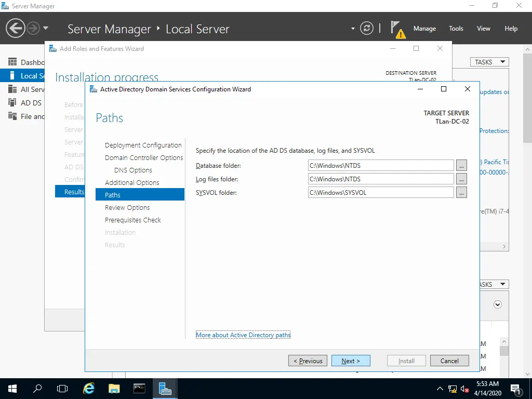Click the muted volume tray icon
The image size is (532, 399).
[464, 389]
